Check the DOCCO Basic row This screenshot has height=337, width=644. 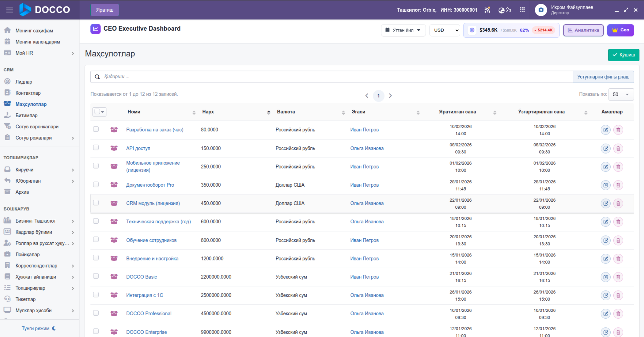tap(96, 276)
